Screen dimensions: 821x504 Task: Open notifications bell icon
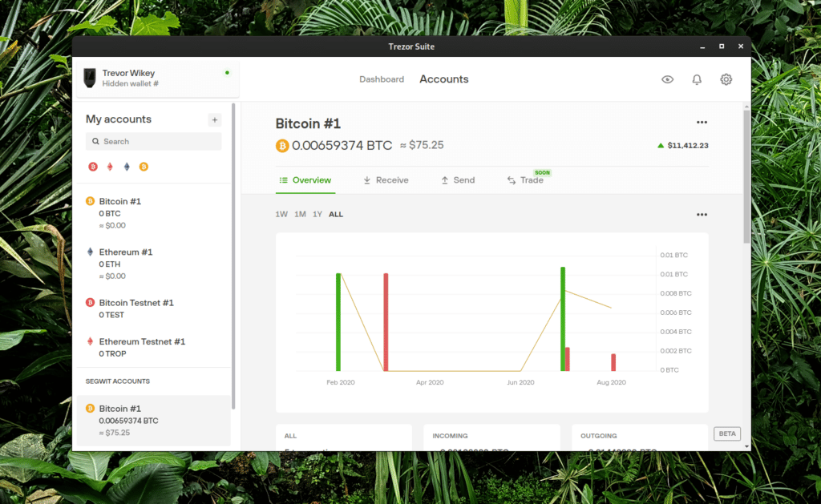coord(697,79)
